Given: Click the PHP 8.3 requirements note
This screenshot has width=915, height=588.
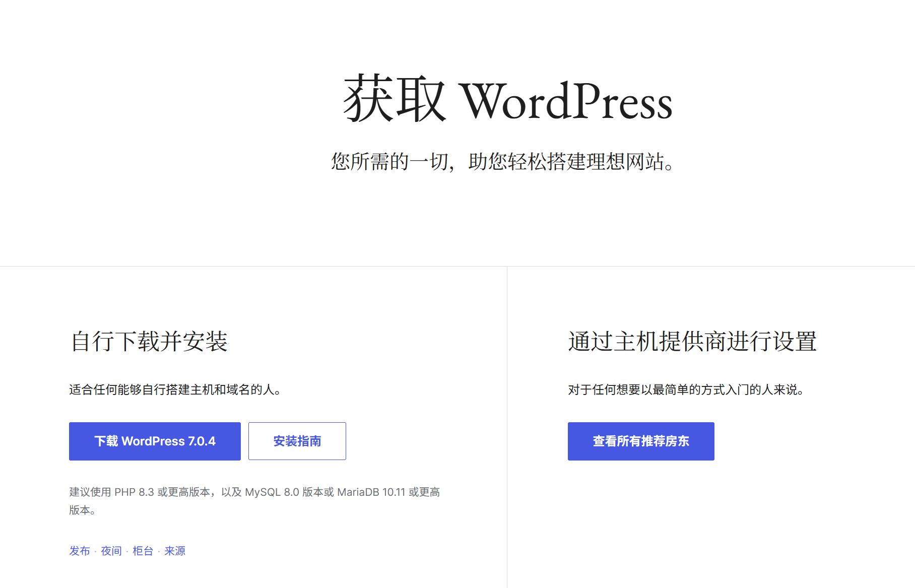Looking at the screenshot, I should 254,501.
